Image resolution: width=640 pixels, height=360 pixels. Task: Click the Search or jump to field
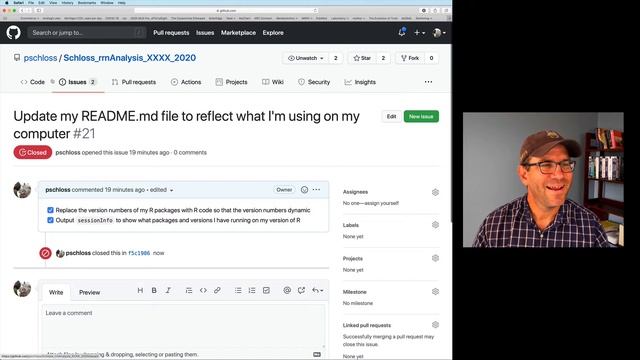tap(87, 32)
